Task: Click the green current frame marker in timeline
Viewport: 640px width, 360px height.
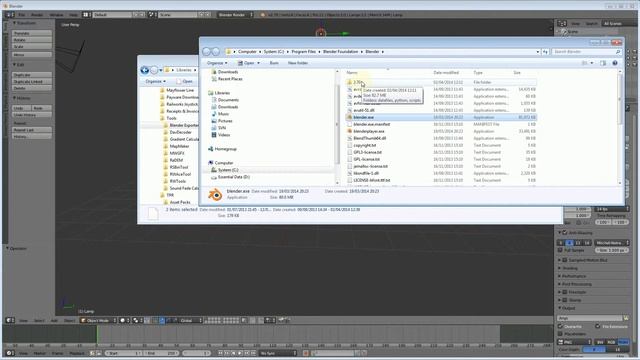Action: (97, 335)
